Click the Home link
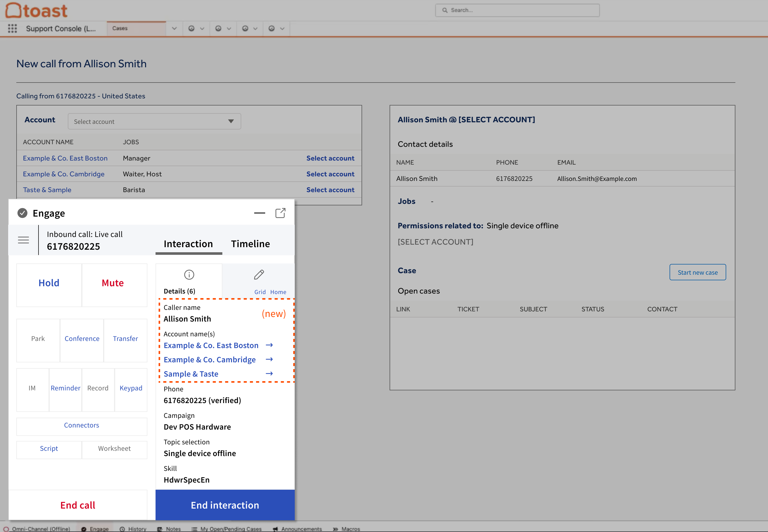 coord(278,292)
